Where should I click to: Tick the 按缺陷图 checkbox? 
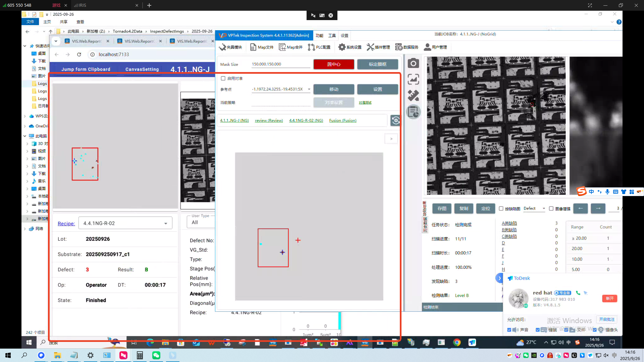coord(501,208)
